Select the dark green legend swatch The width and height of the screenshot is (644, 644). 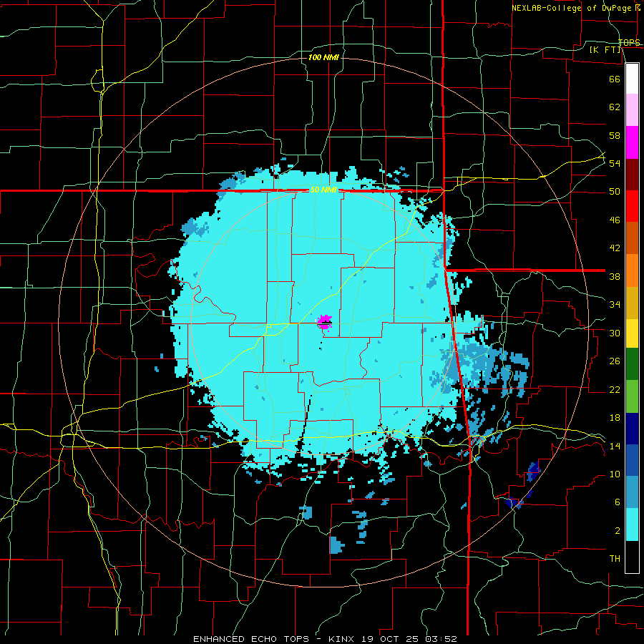tap(632, 364)
